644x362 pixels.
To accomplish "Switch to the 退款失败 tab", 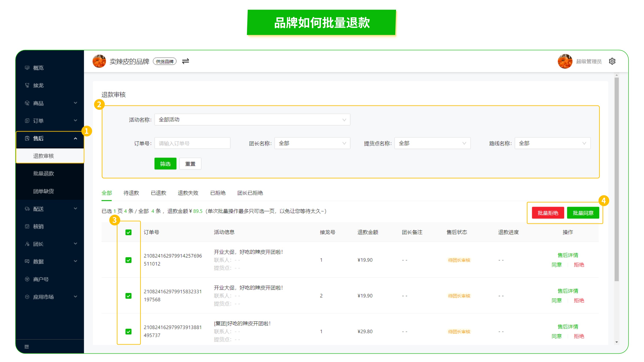I will [x=188, y=193].
